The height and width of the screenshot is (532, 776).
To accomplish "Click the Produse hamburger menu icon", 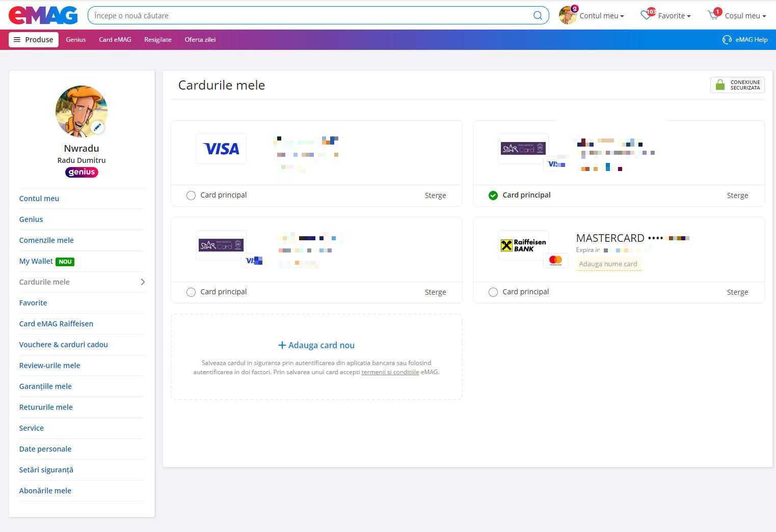I will [x=17, y=40].
